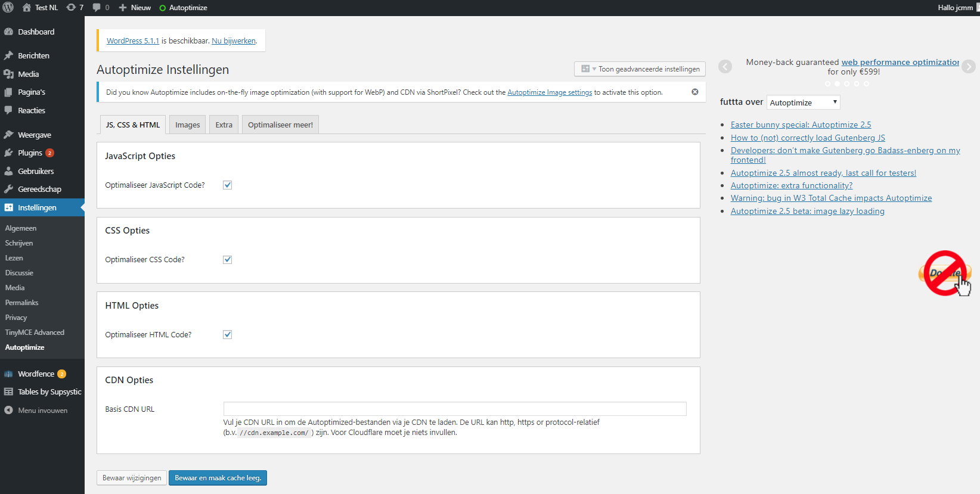Screen dimensions: 980x494
Task: Open the Extra tab
Action: (224, 125)
